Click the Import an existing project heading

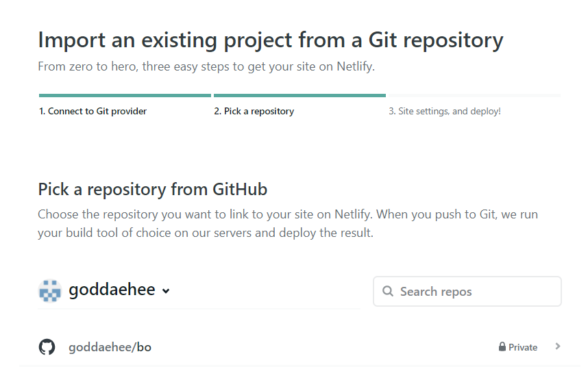270,40
